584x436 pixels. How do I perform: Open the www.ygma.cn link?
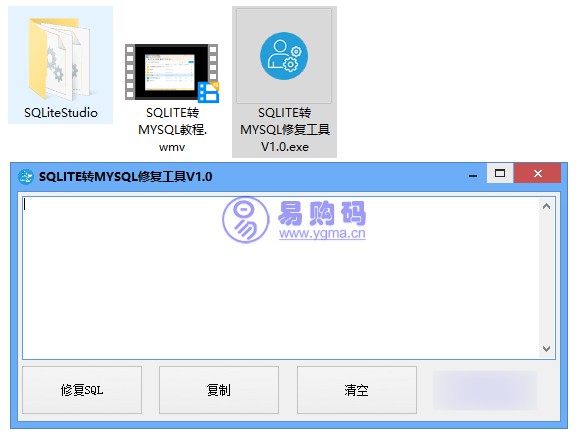pos(322,233)
